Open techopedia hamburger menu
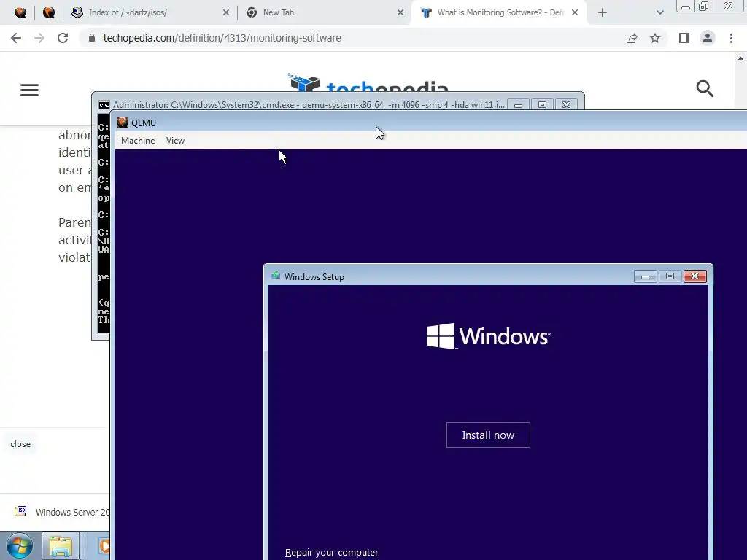This screenshot has height=560, width=747. (x=29, y=90)
